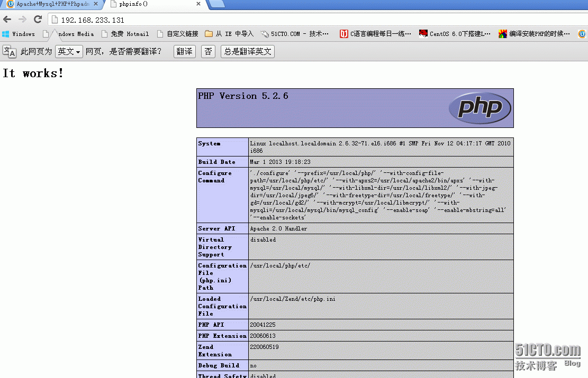Click the 'It works!' heading text

click(x=33, y=73)
